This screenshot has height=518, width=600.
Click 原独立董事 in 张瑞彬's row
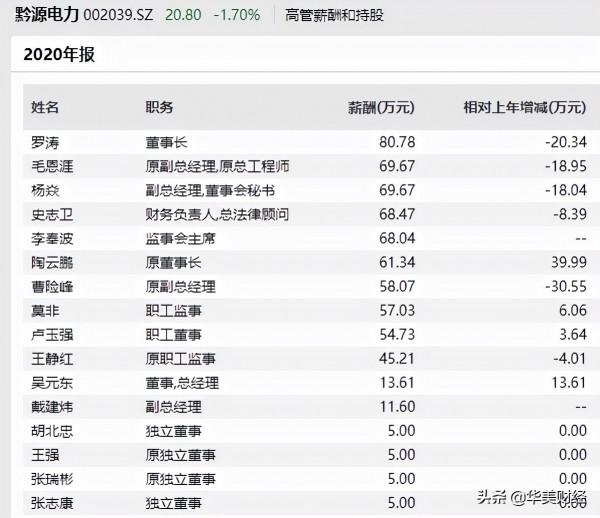coord(180,479)
